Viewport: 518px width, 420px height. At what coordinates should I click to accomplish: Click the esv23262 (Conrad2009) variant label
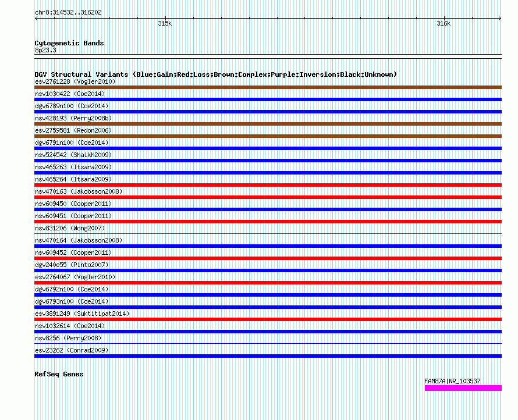click(72, 350)
